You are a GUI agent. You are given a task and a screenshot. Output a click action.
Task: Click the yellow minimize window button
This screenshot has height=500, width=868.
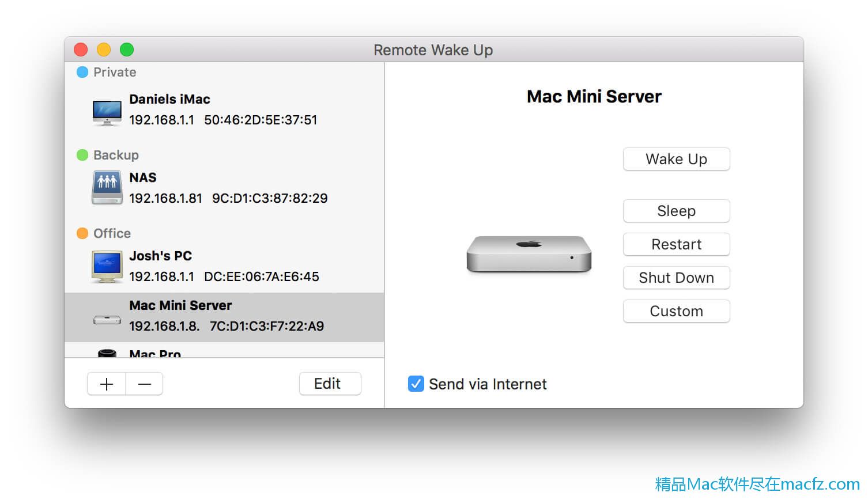point(104,50)
